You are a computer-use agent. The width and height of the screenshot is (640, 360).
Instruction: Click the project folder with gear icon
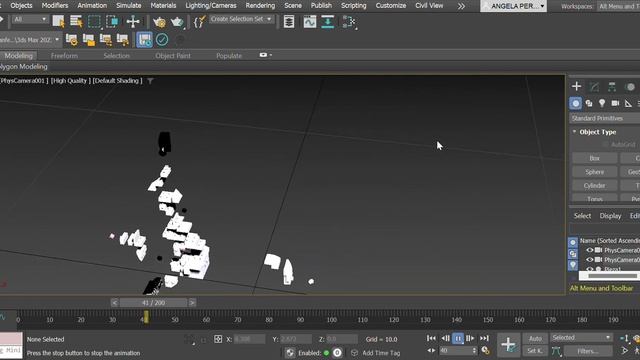tap(72, 40)
